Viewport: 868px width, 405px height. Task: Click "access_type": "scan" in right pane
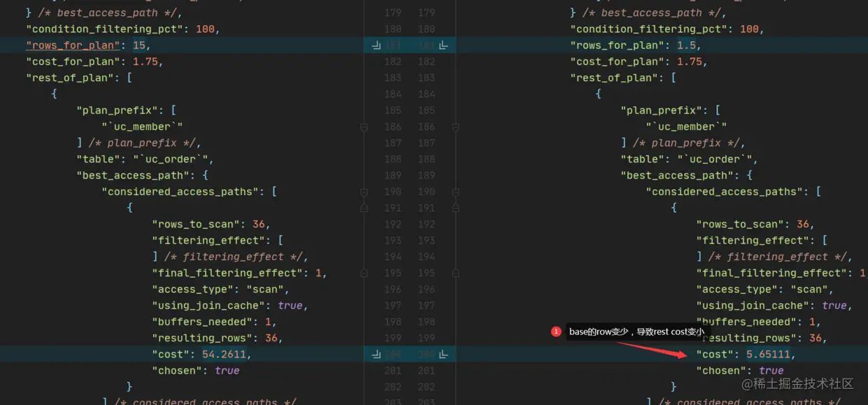(x=764, y=290)
